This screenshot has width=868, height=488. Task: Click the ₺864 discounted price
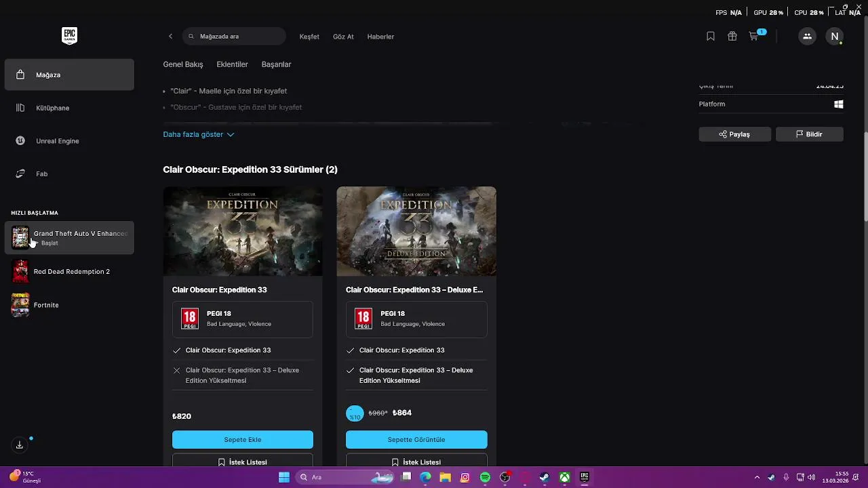point(402,413)
